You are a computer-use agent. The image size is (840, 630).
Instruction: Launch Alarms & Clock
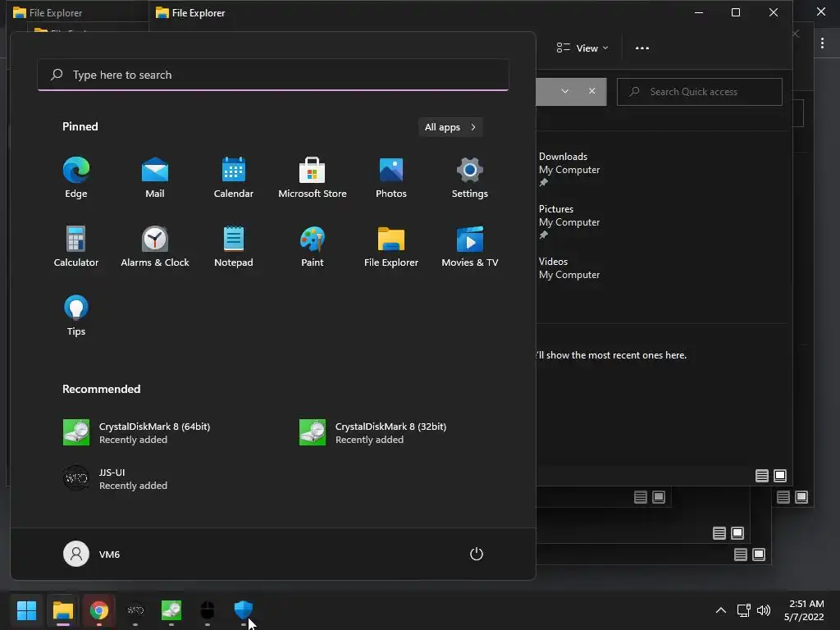155,246
